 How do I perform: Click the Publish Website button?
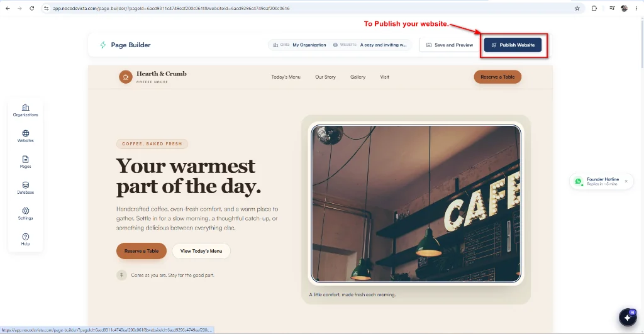pos(513,45)
